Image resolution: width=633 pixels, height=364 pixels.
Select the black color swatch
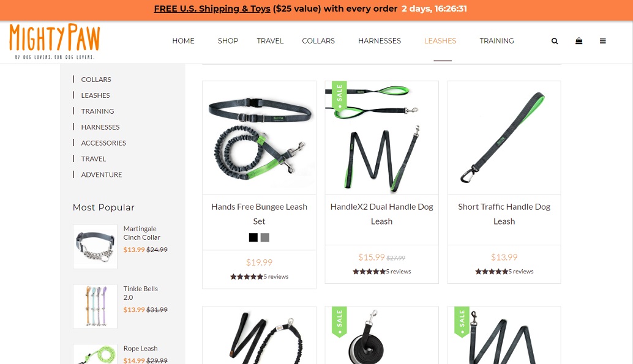(253, 237)
